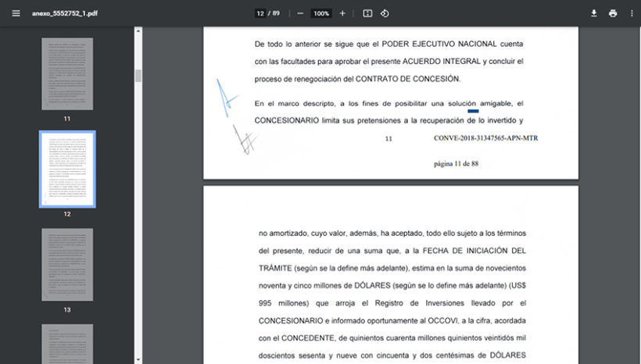Click the fit to page icon
The width and height of the screenshot is (641, 364).
pyautogui.click(x=367, y=13)
